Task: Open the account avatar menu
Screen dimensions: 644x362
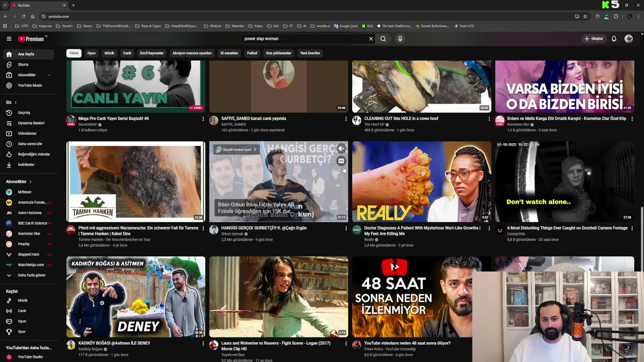Action: point(628,39)
